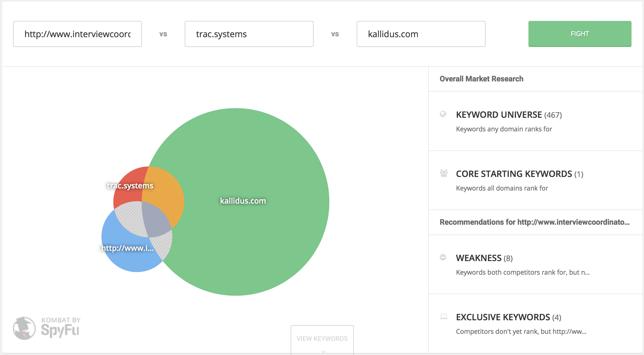Click the Kombat by SpyFu wordmark
The height and width of the screenshot is (355, 644).
60,327
